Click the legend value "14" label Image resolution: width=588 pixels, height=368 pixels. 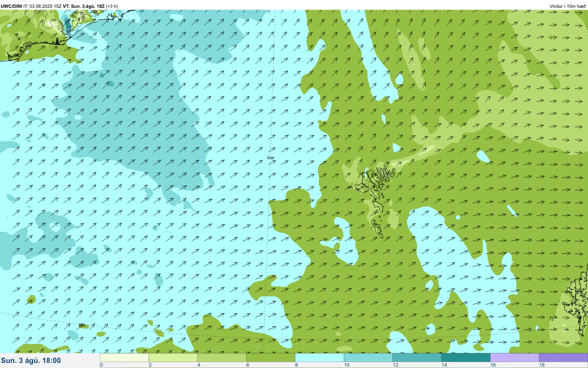(x=444, y=365)
